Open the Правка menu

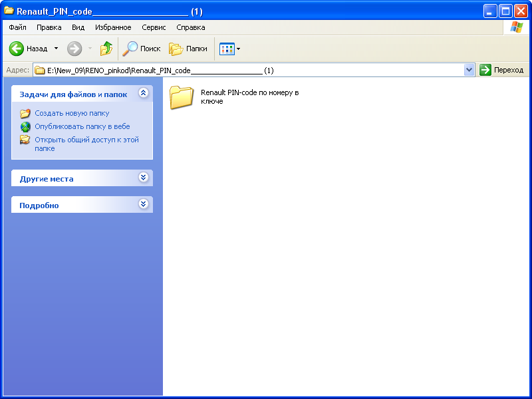pos(49,27)
